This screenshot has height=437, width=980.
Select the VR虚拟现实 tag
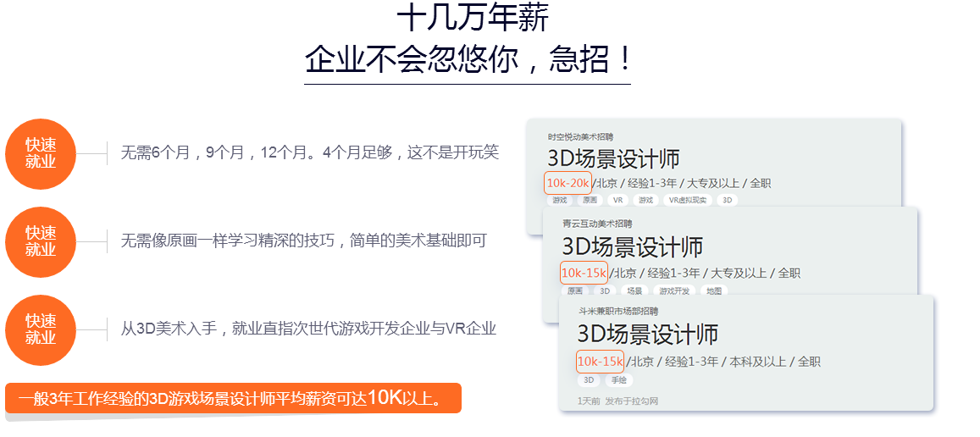[x=687, y=201]
